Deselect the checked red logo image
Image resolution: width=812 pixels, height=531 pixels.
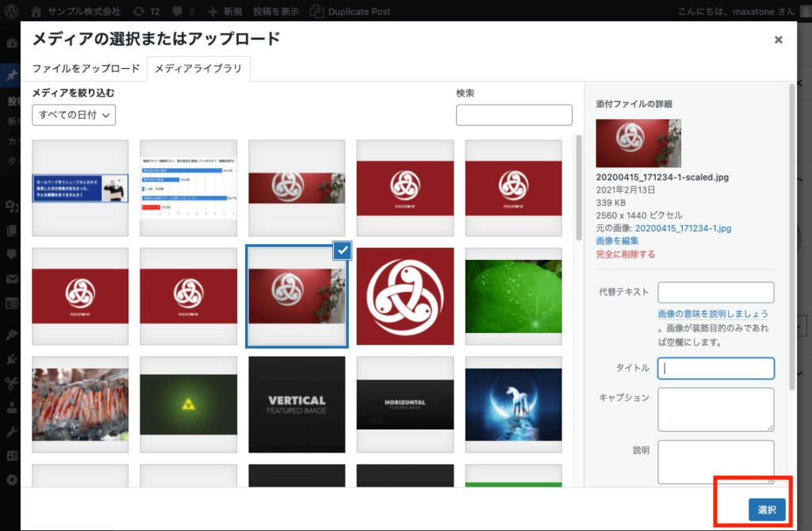(342, 251)
